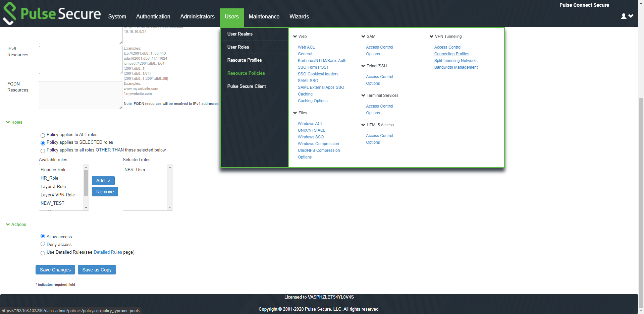Screen dimensions: 644x314
Task: Collapse the Terminal Services section chevron
Action: (x=363, y=96)
